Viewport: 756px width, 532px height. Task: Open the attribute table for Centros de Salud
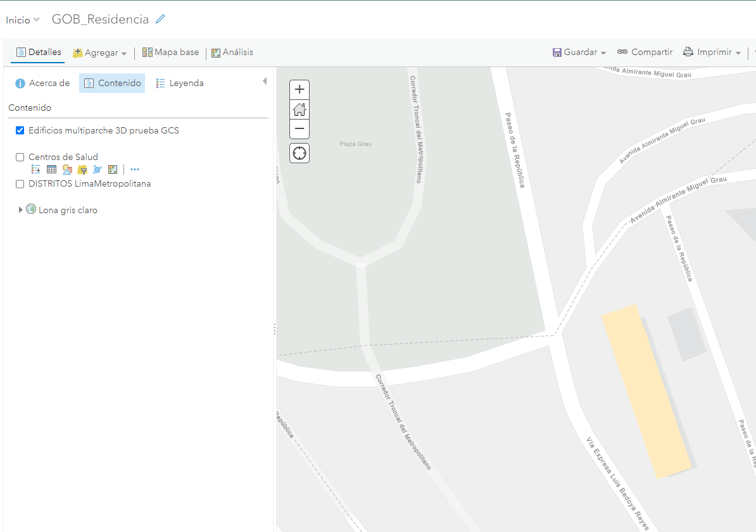51,169
